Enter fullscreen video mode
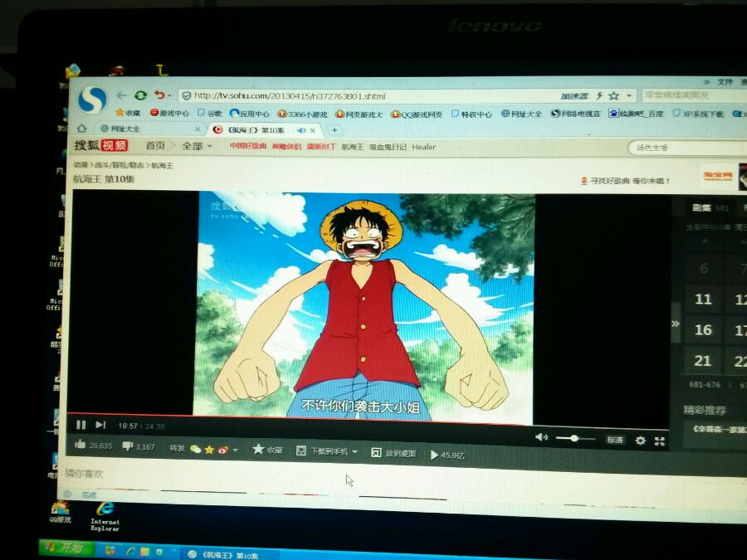 click(659, 441)
